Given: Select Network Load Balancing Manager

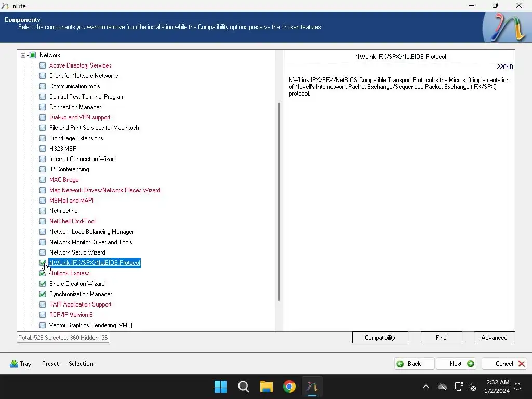Looking at the screenshot, I should click(x=91, y=232).
